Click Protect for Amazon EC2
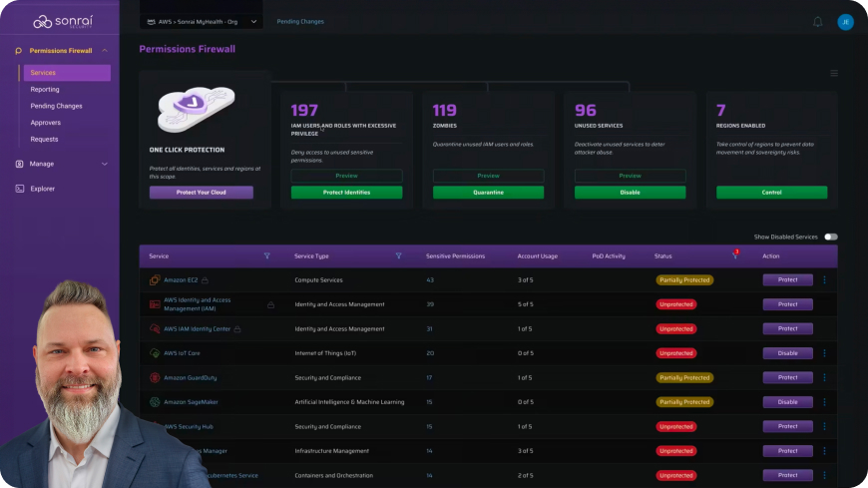Screen dimensions: 868x488 pos(788,279)
